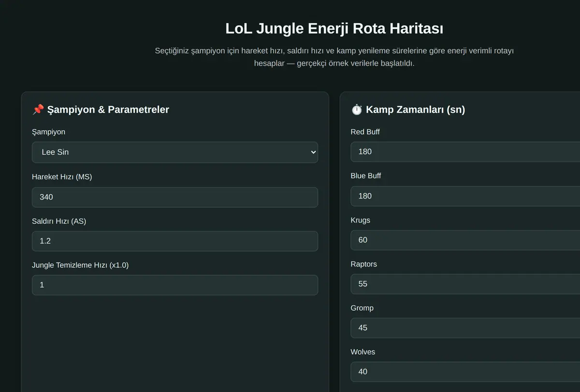Edit the Krugs time field
This screenshot has width=580, height=392.
click(465, 240)
